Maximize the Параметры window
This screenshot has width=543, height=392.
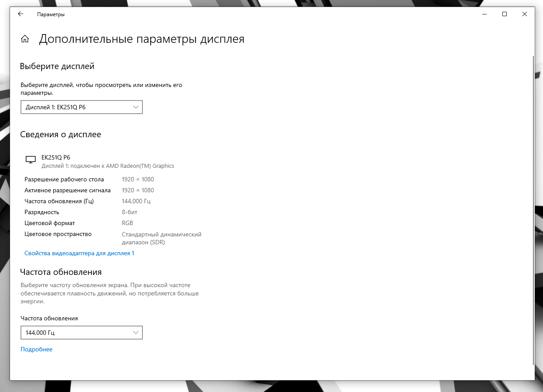(505, 14)
